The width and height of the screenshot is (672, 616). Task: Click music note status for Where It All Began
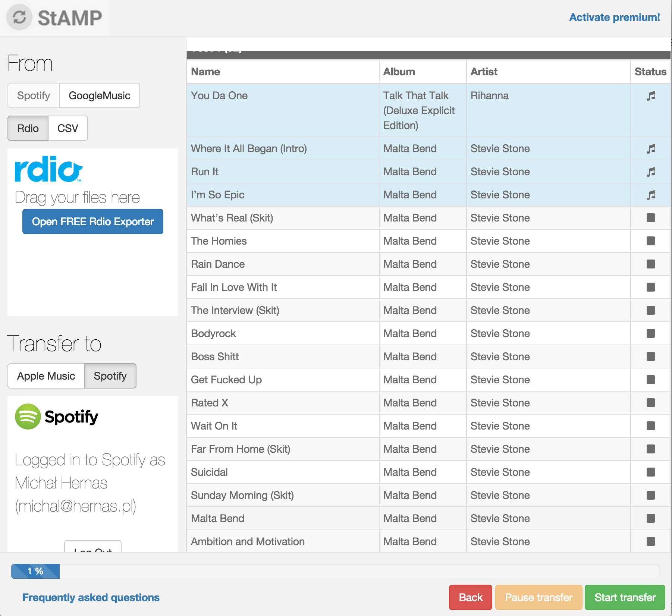(x=651, y=149)
